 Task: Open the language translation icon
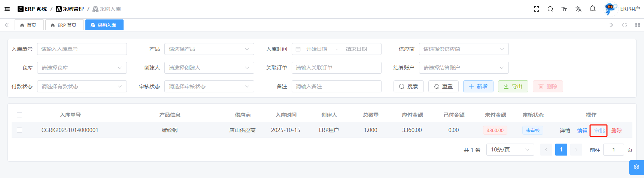click(578, 9)
